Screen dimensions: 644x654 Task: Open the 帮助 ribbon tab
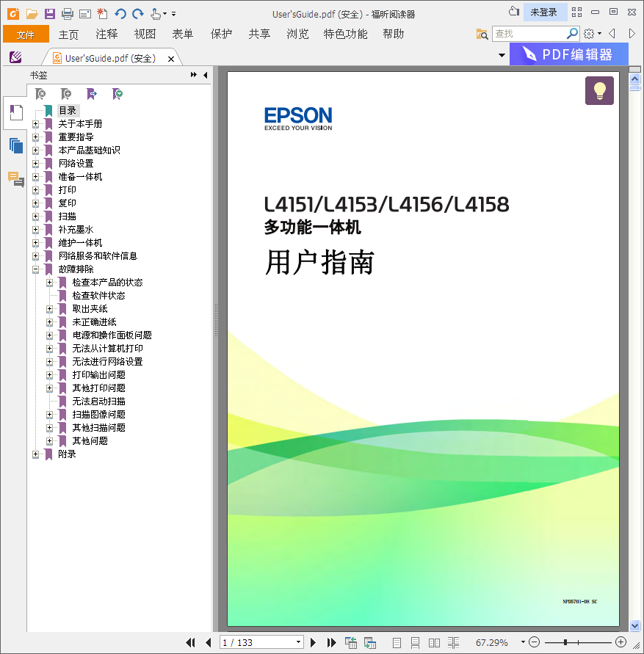point(393,34)
